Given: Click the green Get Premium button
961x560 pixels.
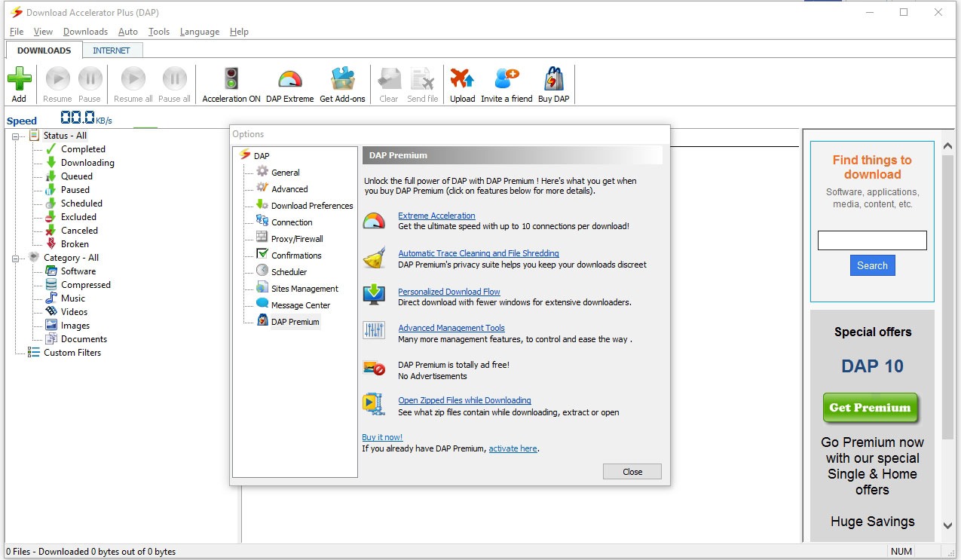Looking at the screenshot, I should coord(871,408).
